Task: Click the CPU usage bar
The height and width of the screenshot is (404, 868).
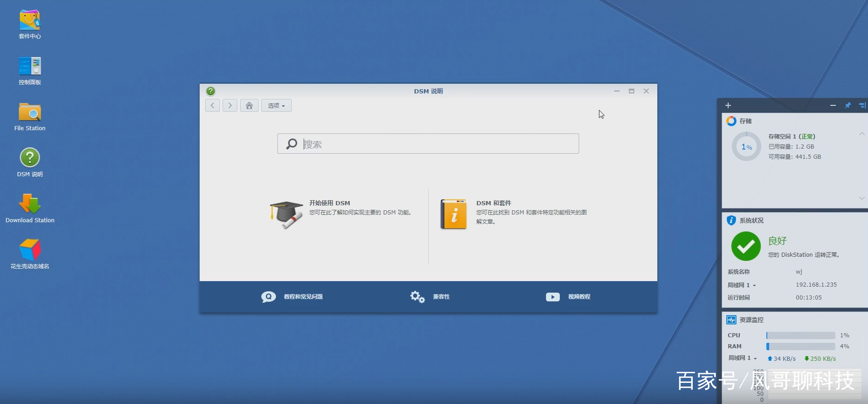Action: 800,335
